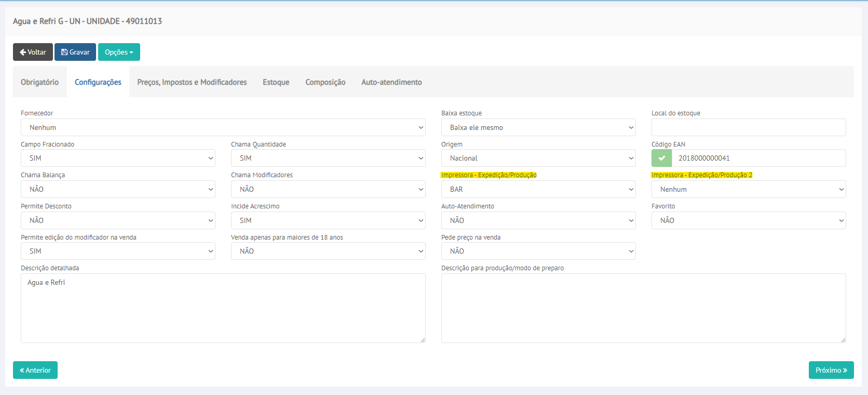
Task: Click the Anterior button
Action: (35, 370)
